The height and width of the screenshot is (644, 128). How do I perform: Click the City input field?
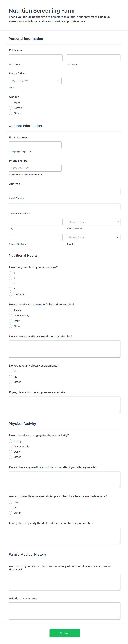[35, 222]
